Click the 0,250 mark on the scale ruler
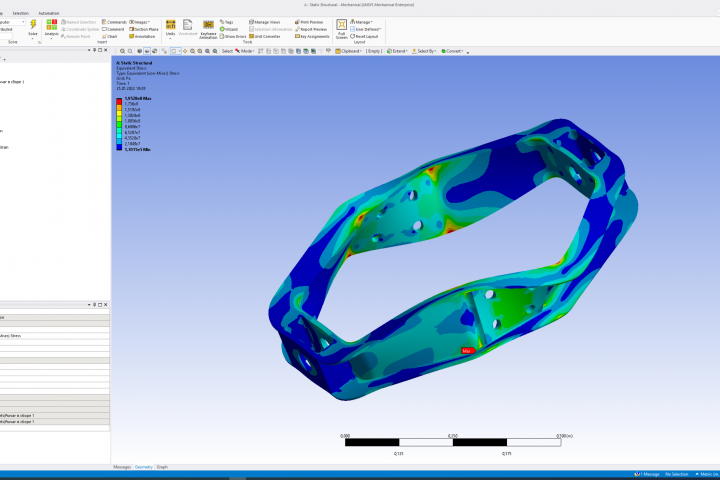Image resolution: width=720 pixels, height=480 pixels. (x=453, y=435)
